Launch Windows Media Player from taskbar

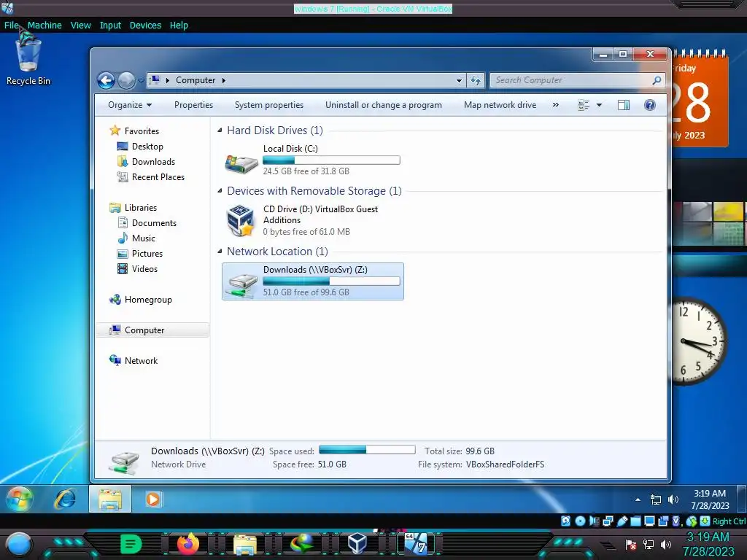(x=153, y=499)
